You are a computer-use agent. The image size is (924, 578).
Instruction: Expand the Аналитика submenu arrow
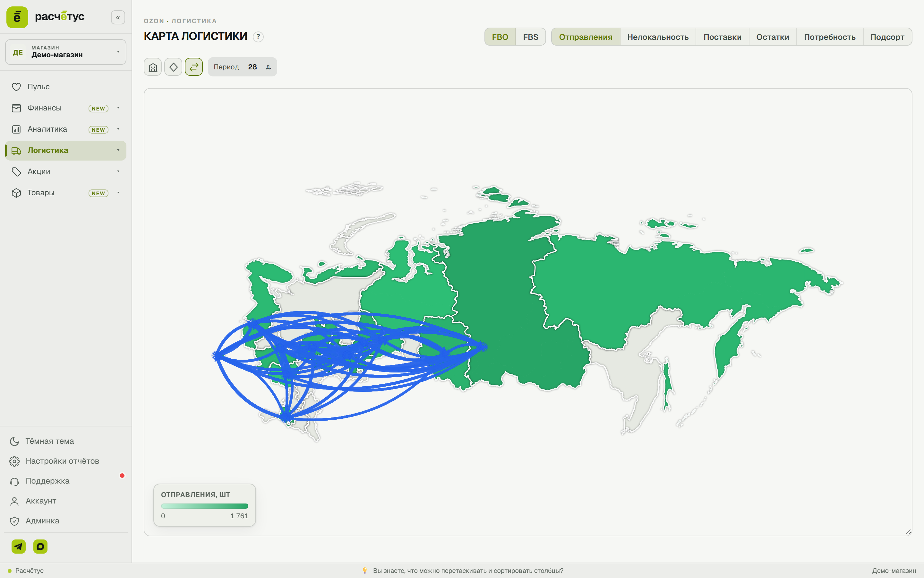(118, 129)
